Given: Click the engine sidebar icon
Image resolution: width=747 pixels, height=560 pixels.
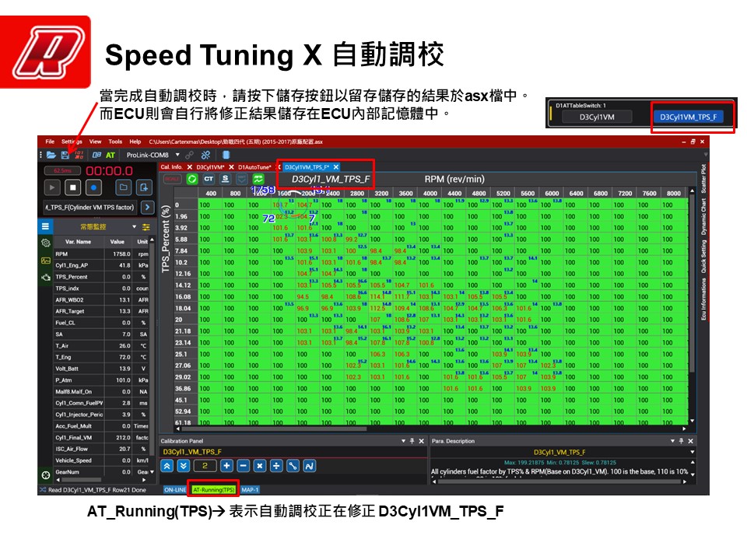Looking at the screenshot, I should 46,277.
